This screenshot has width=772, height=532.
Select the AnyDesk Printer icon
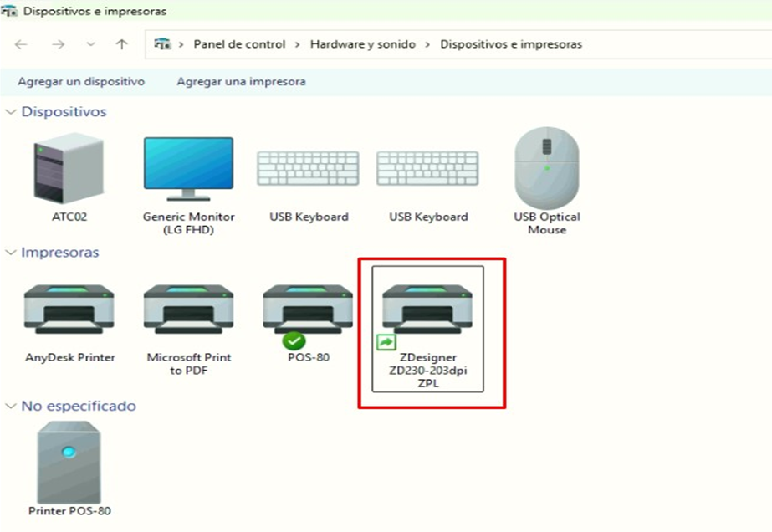coord(69,310)
